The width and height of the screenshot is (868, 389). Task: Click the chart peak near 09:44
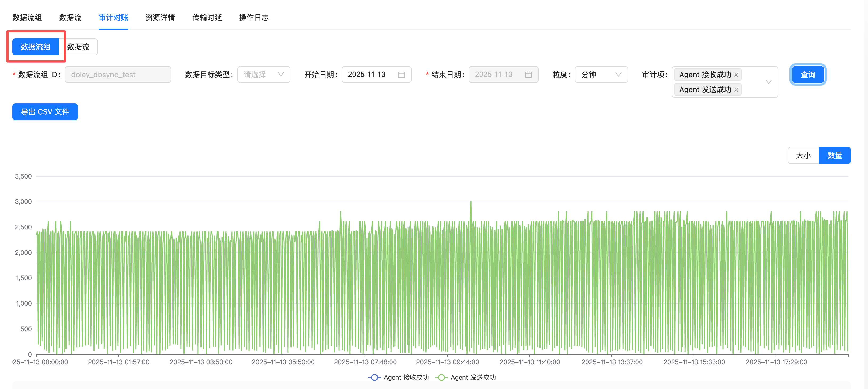coord(470,202)
